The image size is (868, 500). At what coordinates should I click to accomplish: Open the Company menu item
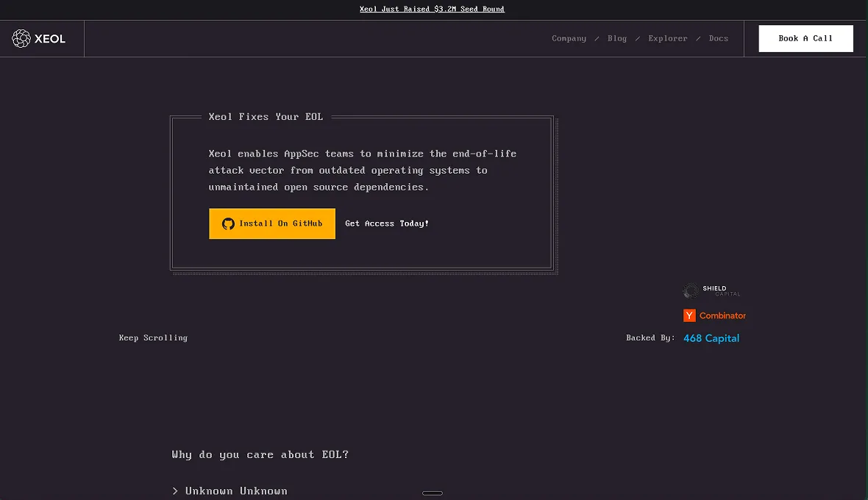[569, 38]
